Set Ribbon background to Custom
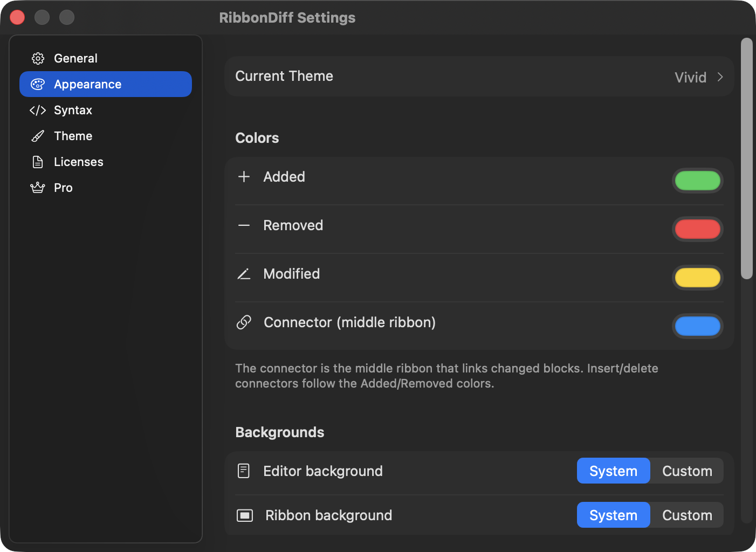Screen dimensions: 756x552 tap(687, 515)
